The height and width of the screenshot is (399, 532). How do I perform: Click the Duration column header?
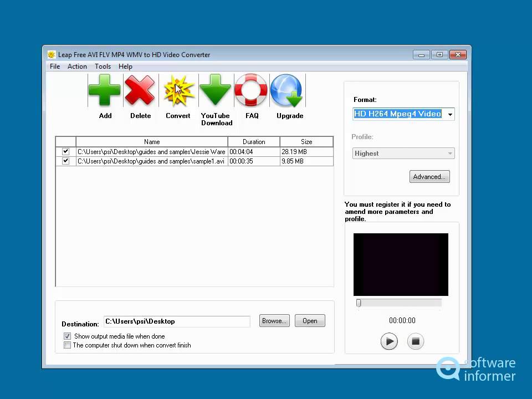(x=254, y=141)
